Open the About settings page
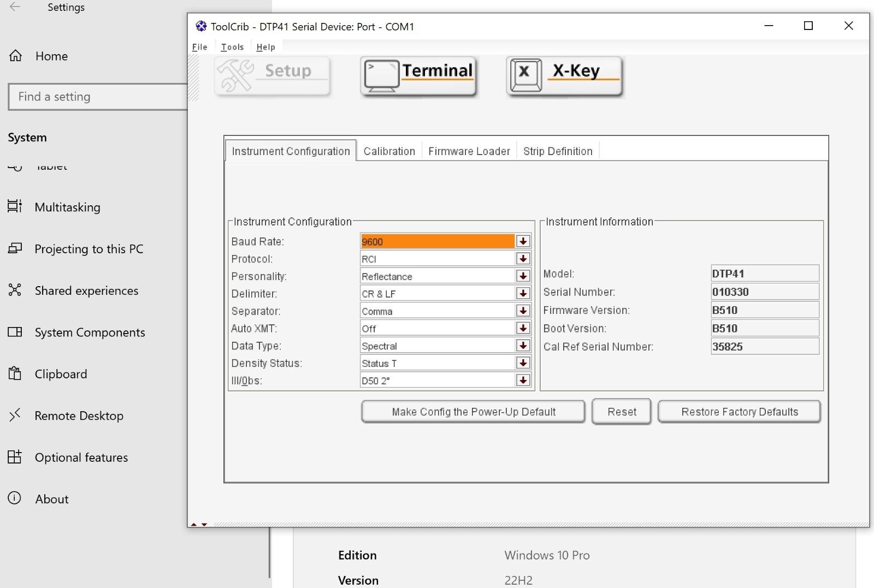The image size is (874, 588). coord(52,499)
